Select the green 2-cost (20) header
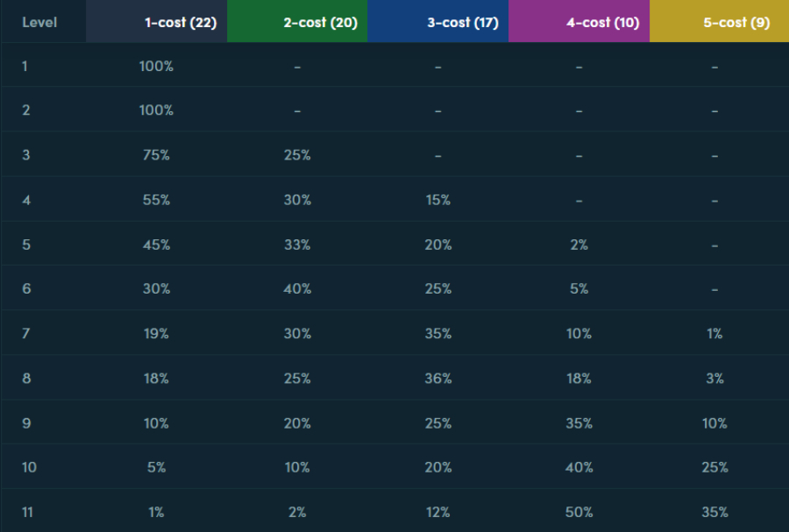 coord(321,22)
